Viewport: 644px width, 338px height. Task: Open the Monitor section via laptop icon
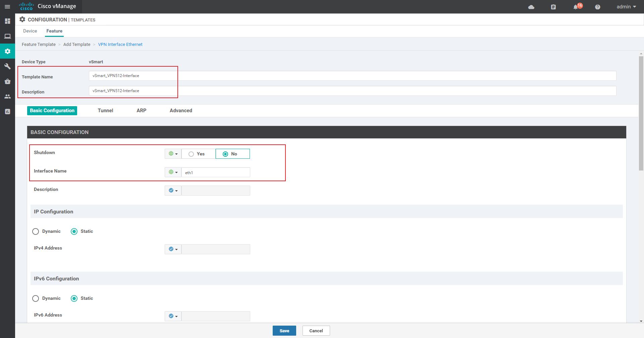(7, 36)
